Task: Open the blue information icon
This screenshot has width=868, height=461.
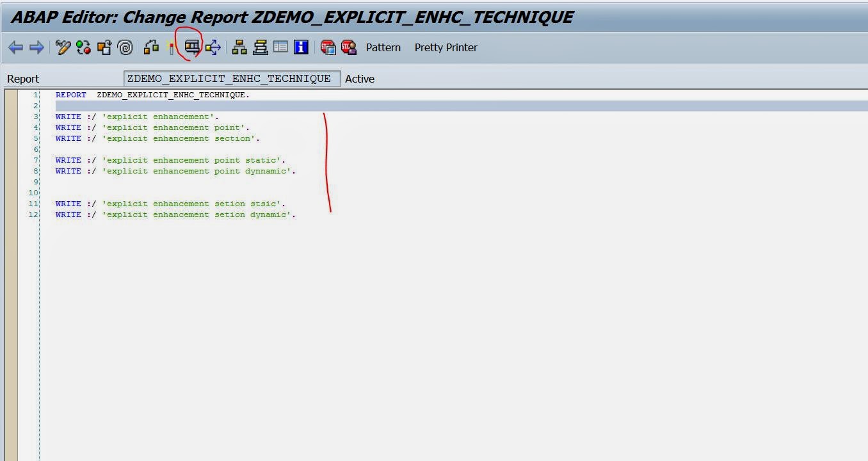Action: pos(300,47)
